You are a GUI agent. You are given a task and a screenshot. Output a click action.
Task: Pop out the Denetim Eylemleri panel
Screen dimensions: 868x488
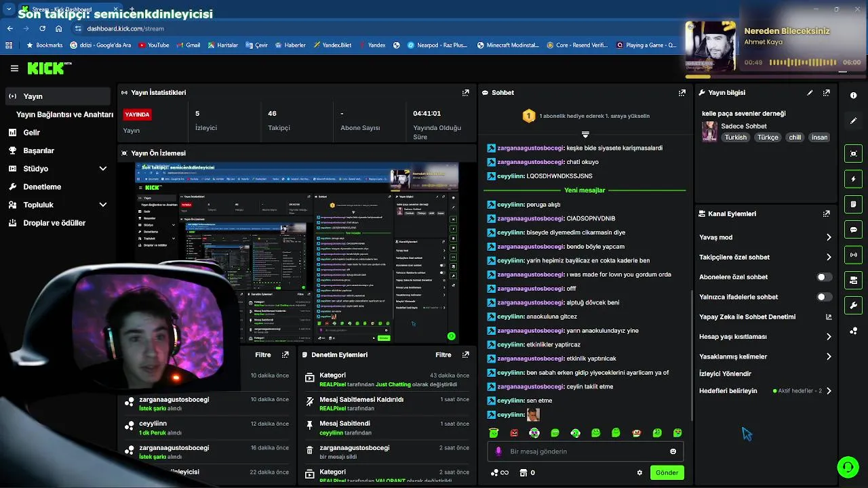click(x=465, y=354)
